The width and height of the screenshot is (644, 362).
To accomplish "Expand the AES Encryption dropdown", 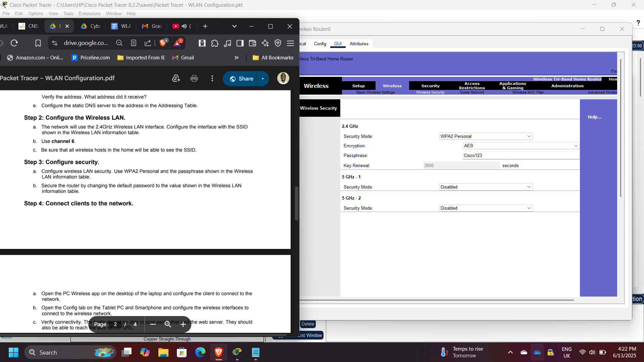I will pyautogui.click(x=521, y=146).
